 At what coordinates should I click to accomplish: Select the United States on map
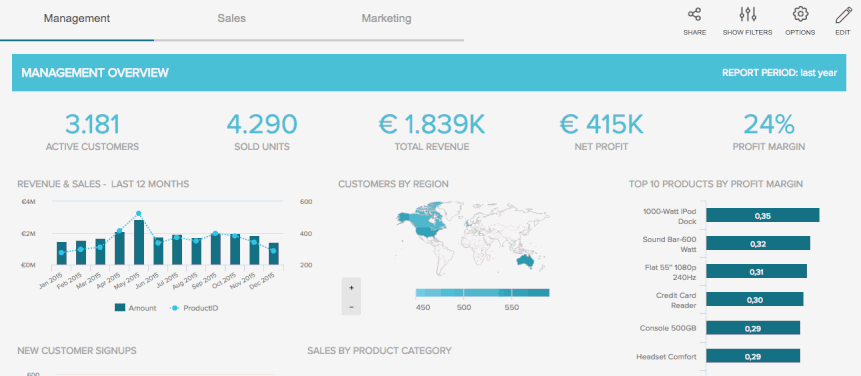point(427,232)
